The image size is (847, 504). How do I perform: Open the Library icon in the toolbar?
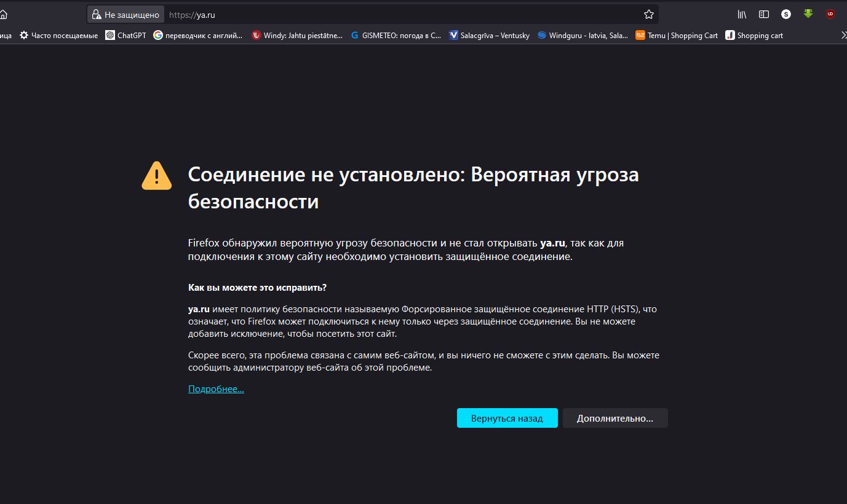(742, 14)
